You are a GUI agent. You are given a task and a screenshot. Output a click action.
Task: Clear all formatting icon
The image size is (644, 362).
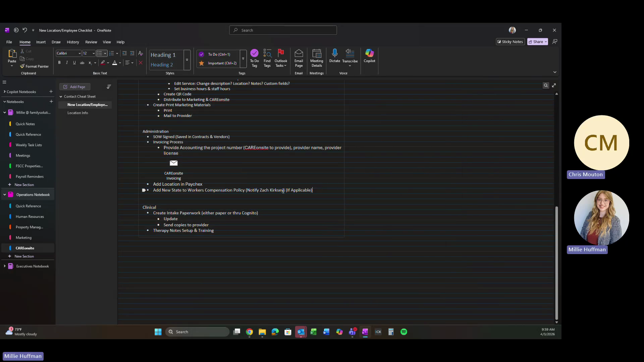point(141,53)
